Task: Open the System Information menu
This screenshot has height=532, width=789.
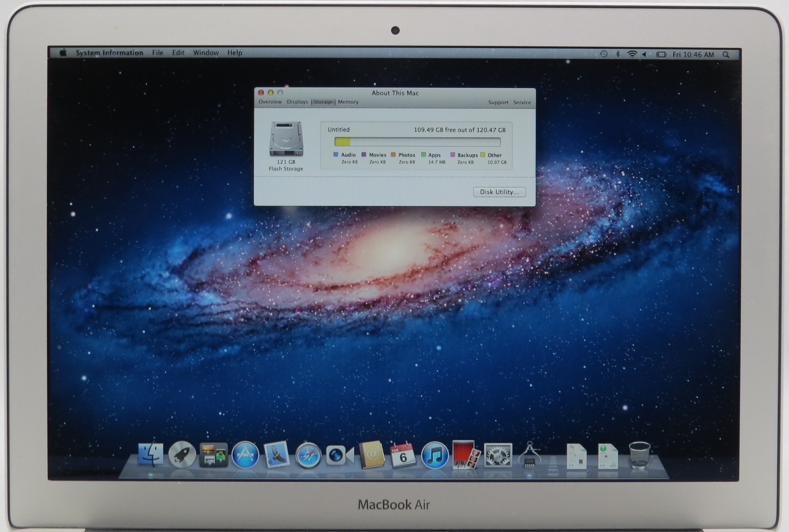Action: [109, 53]
